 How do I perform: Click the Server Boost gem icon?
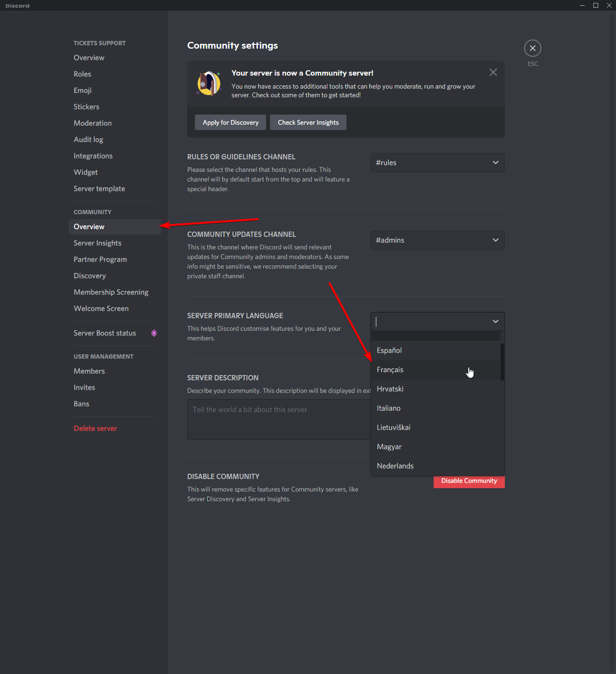point(154,333)
